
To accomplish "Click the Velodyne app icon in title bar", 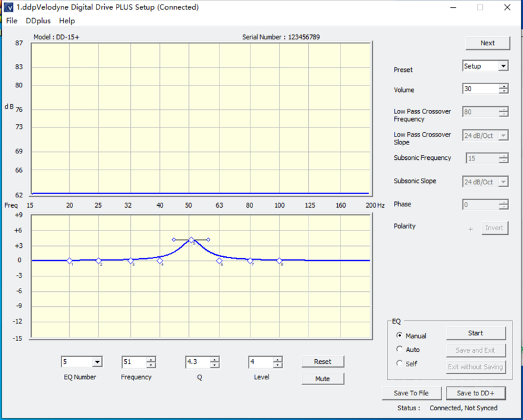I will click(8, 7).
